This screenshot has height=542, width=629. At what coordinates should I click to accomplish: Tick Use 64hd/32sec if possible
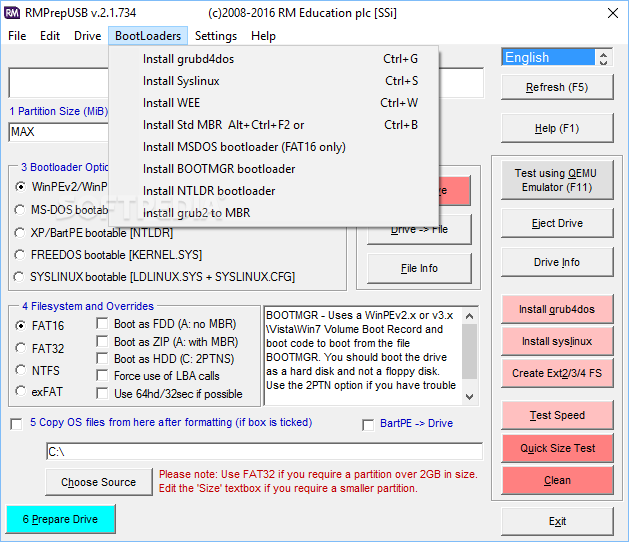[102, 394]
